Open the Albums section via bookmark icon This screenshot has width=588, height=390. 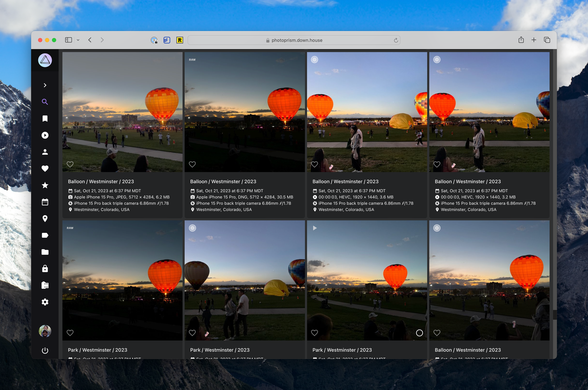click(x=45, y=119)
